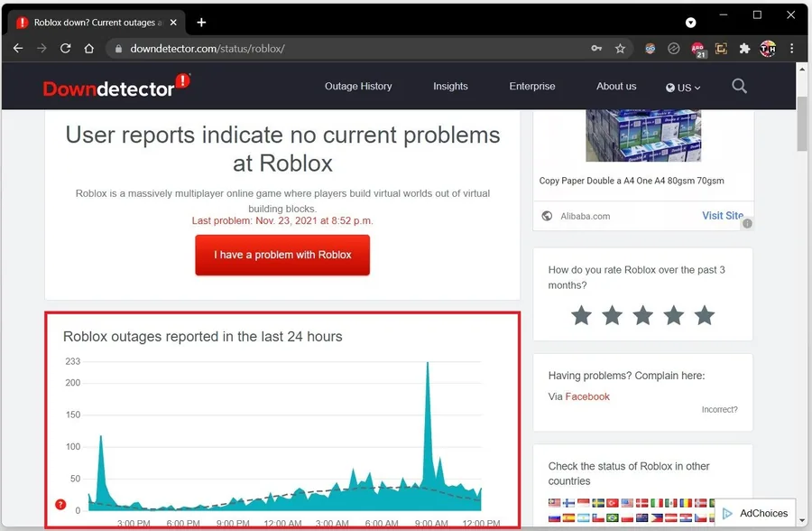Click the scrollbar up arrow

[802, 69]
